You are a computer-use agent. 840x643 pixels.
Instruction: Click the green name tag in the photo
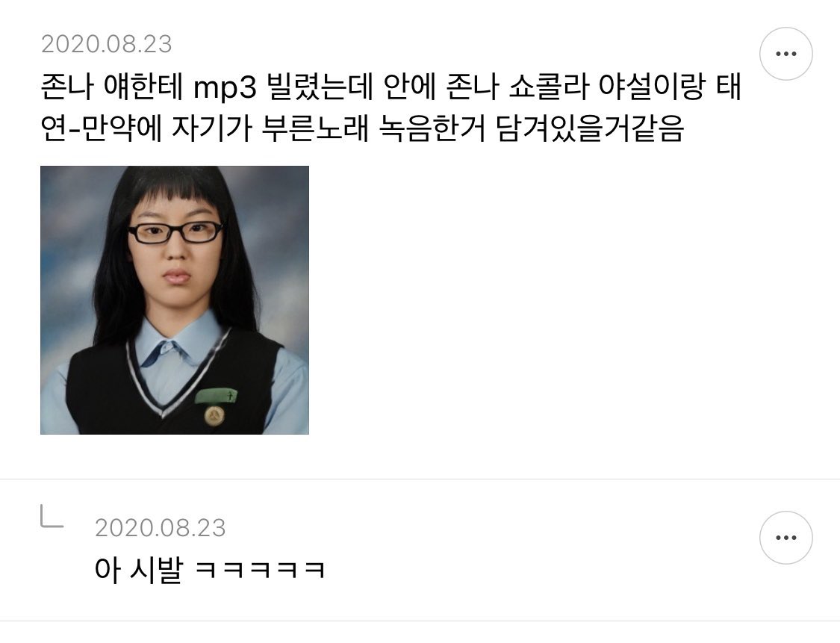216,396
